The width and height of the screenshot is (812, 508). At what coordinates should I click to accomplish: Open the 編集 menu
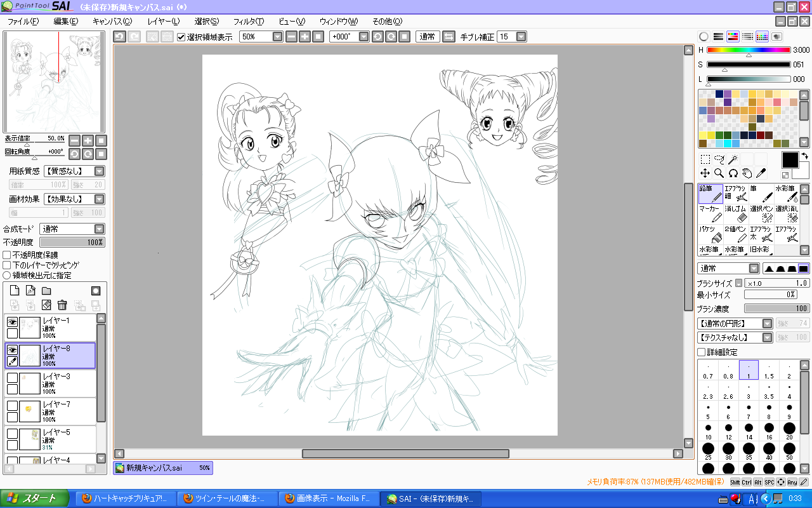click(x=65, y=21)
